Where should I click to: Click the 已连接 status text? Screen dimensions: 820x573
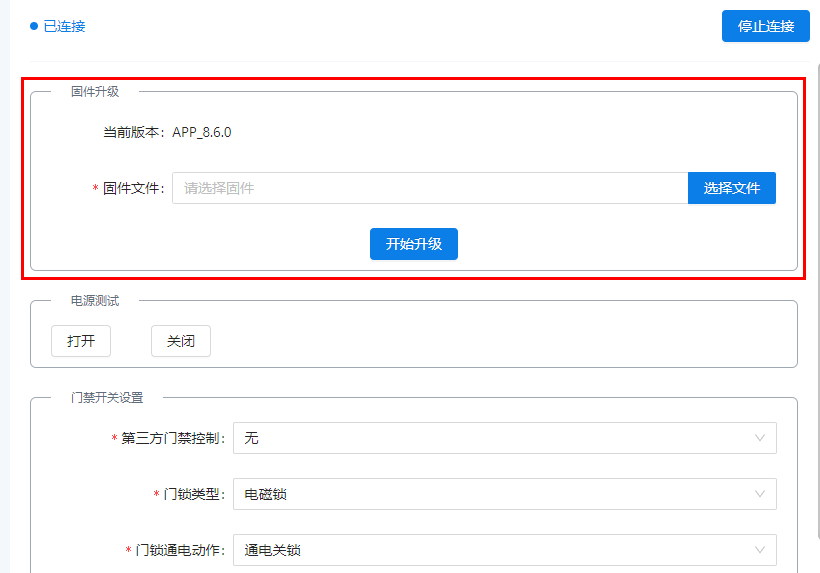click(64, 26)
